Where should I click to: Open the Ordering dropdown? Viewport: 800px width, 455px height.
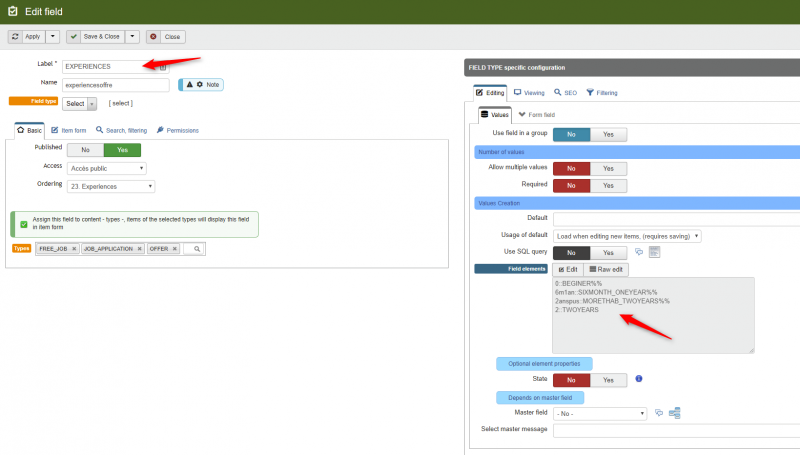click(x=110, y=186)
